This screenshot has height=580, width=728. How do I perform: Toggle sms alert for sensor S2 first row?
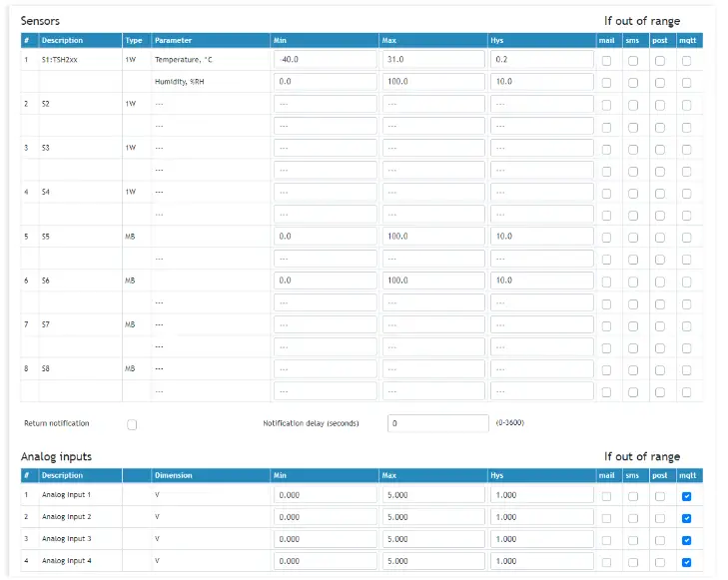(x=633, y=105)
